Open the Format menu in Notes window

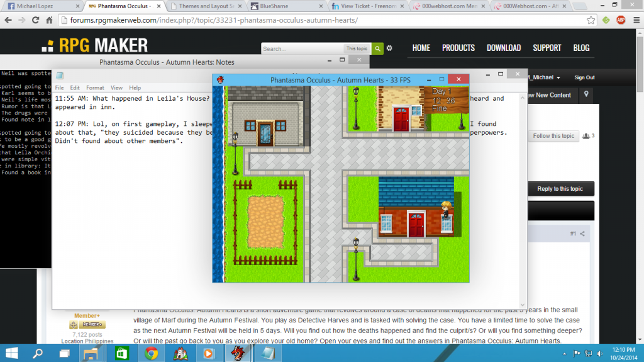click(95, 88)
